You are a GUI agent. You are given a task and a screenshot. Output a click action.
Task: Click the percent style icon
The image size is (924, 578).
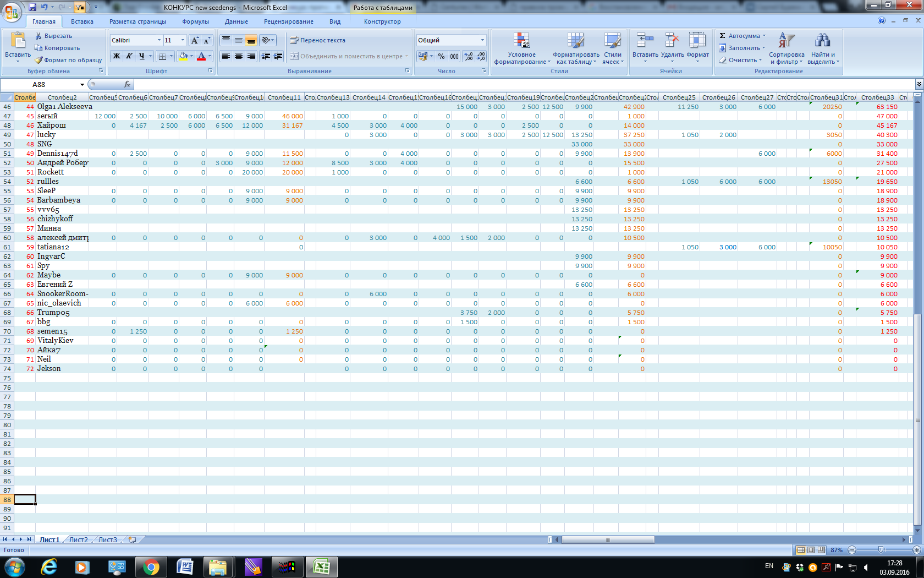[441, 56]
